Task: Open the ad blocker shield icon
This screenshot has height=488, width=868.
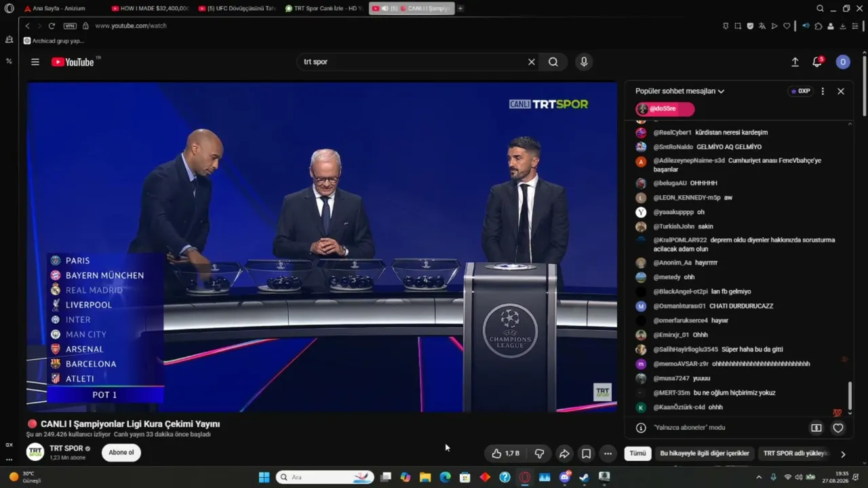Action: click(750, 26)
